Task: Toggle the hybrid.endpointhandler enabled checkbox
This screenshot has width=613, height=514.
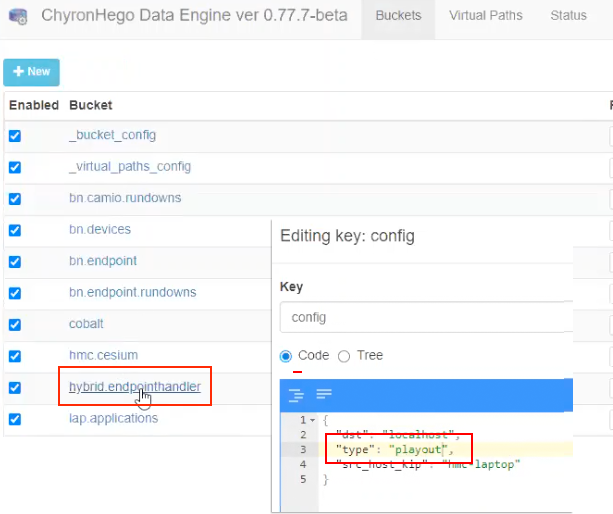Action: coord(15,388)
